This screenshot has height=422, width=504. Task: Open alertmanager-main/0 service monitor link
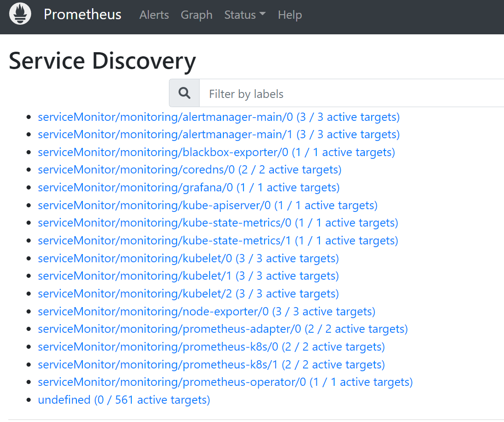pos(218,117)
